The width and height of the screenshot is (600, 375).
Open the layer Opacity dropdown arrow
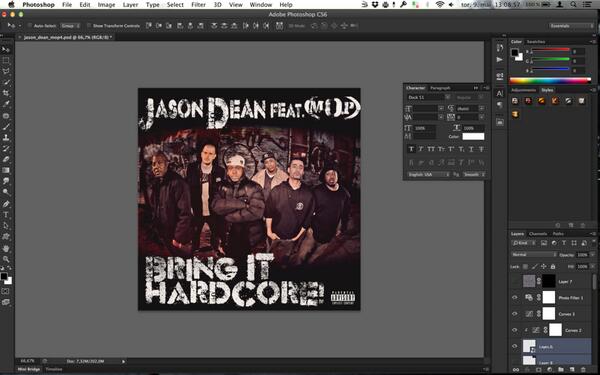coord(593,255)
